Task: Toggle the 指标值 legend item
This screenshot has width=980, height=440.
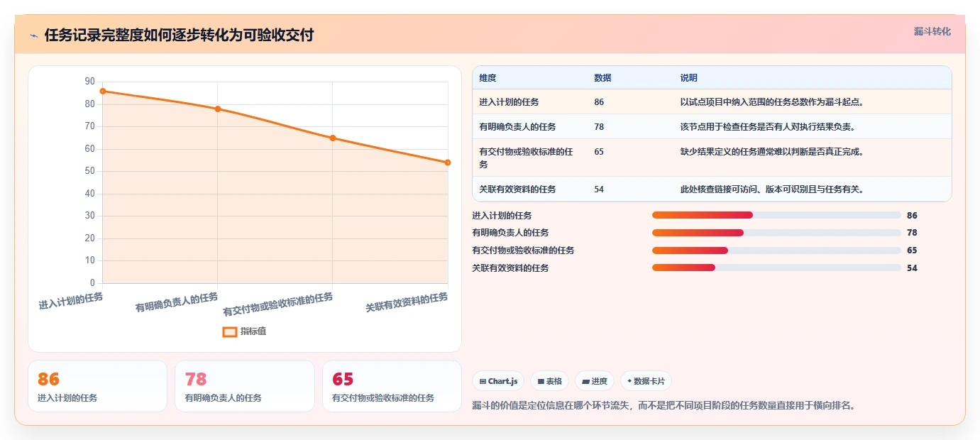Action: (x=244, y=331)
